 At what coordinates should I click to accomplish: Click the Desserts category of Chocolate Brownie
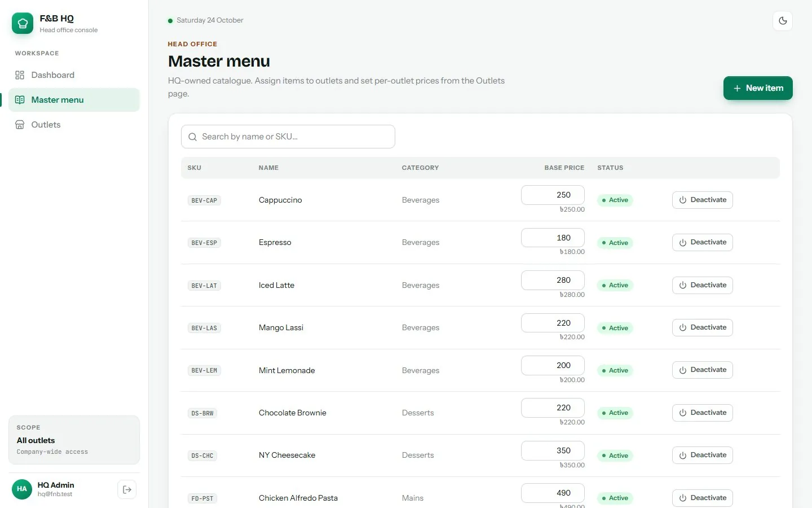pos(418,413)
